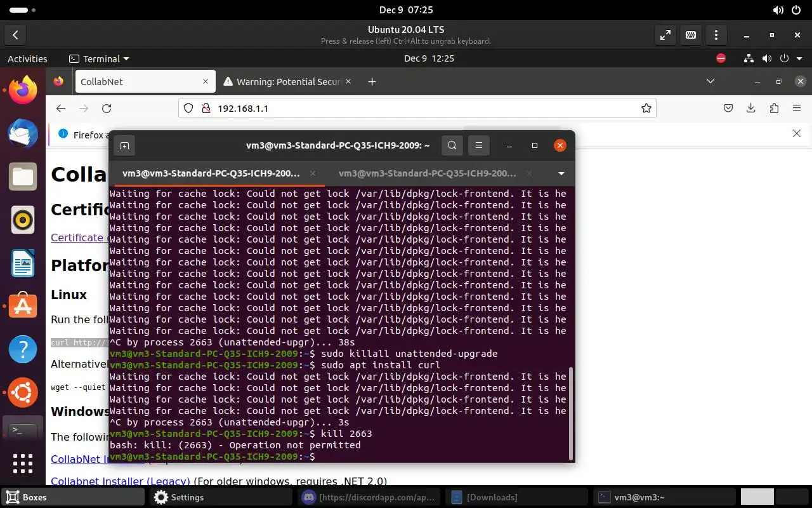
Task: Search in the terminal window
Action: click(452, 145)
